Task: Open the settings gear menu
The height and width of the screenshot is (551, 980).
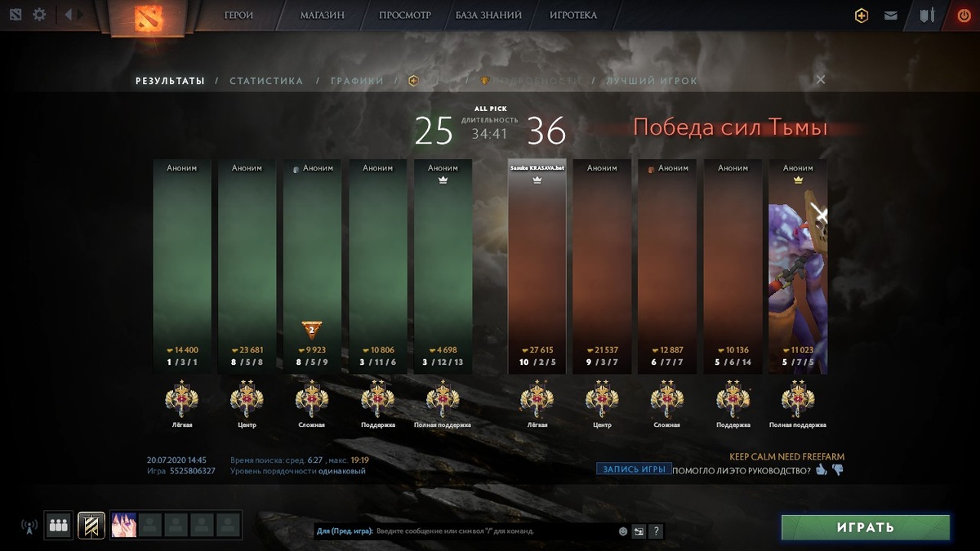Action: (x=39, y=15)
